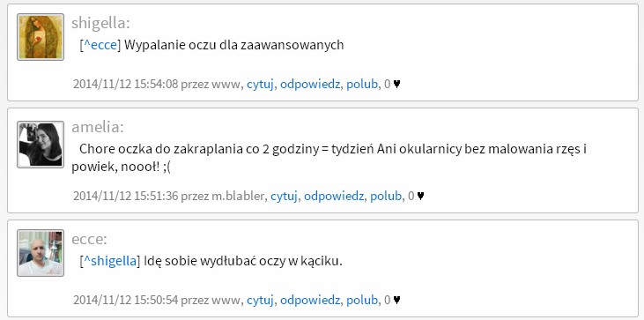
Task: Click the heart icon in shigella's post
Action: click(x=396, y=85)
